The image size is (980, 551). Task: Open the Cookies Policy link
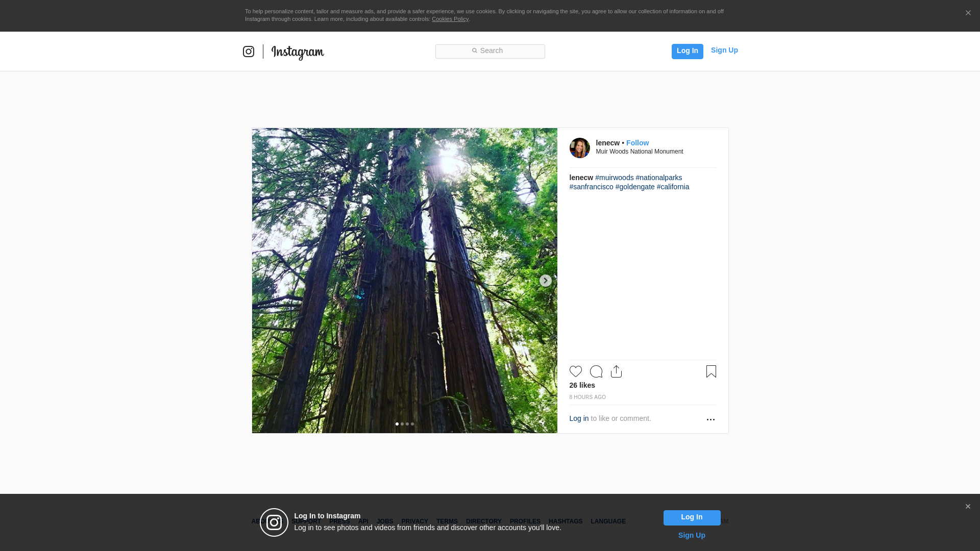pyautogui.click(x=450, y=19)
